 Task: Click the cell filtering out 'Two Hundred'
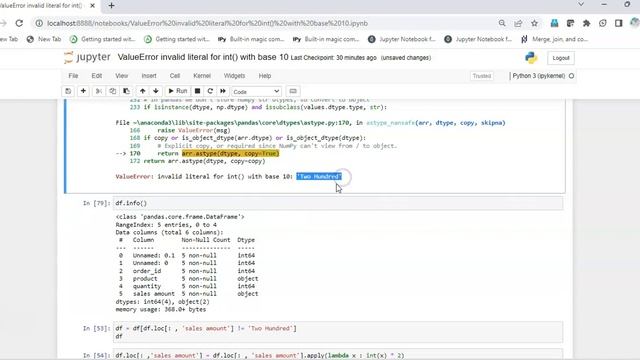(x=338, y=332)
